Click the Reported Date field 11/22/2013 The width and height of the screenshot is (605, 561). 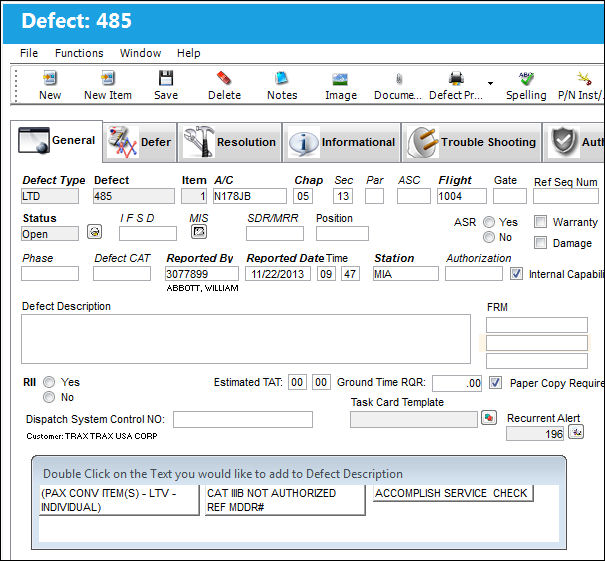pos(278,274)
